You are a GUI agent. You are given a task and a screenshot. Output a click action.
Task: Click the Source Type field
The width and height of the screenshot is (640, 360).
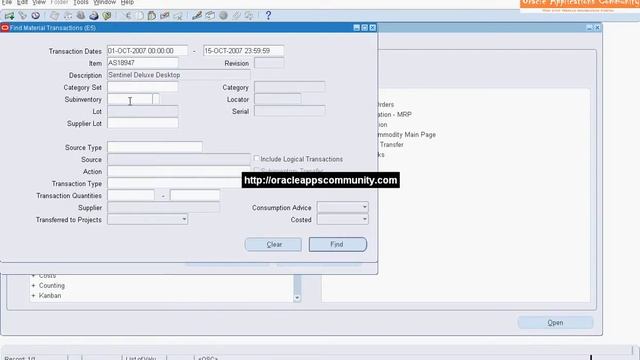tap(155, 147)
